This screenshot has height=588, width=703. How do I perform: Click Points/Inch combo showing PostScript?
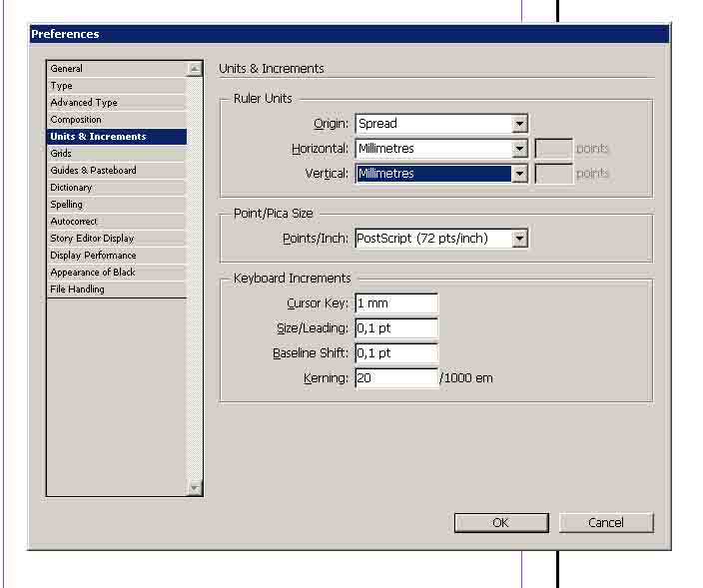coord(441,239)
